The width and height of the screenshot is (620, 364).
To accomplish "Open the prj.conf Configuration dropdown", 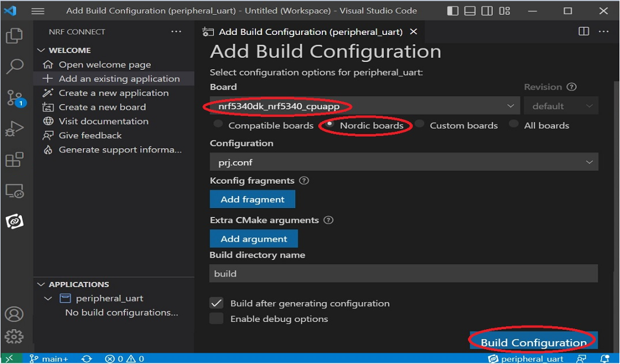I will click(403, 162).
